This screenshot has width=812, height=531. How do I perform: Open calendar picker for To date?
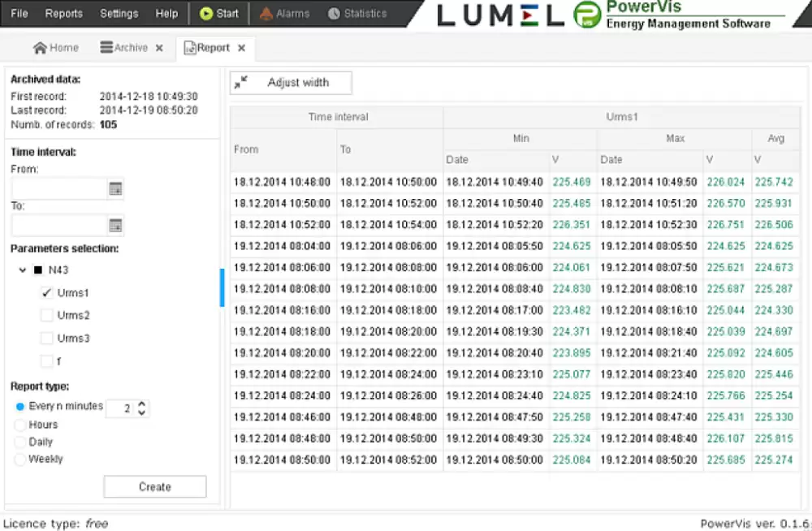pyautogui.click(x=115, y=225)
